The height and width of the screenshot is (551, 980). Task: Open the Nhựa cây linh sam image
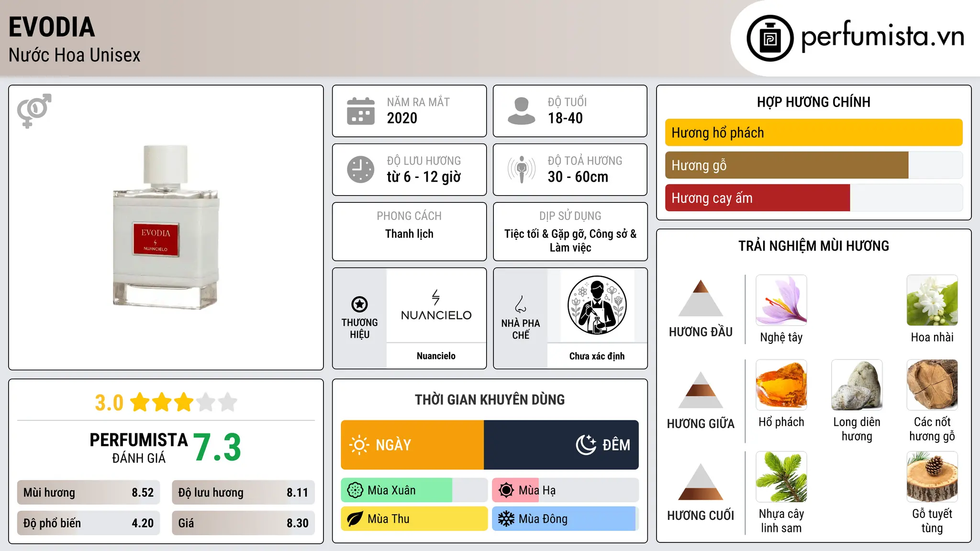point(781,477)
